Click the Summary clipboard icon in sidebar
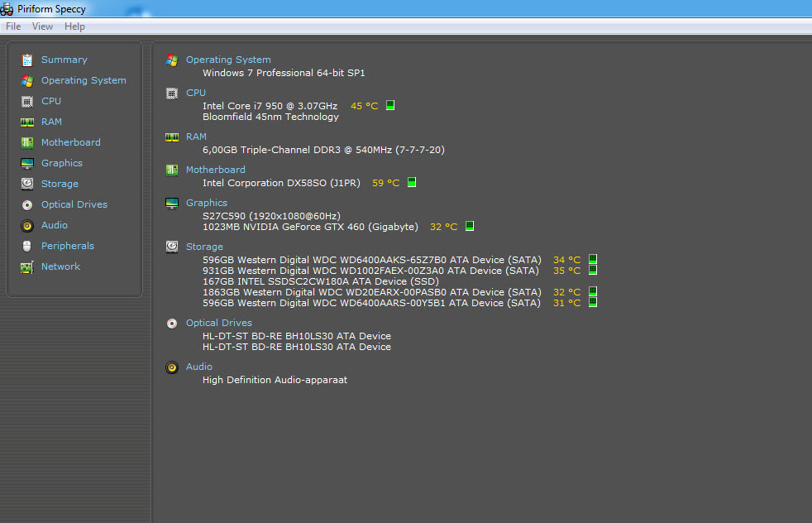This screenshot has height=523, width=812. tap(27, 60)
